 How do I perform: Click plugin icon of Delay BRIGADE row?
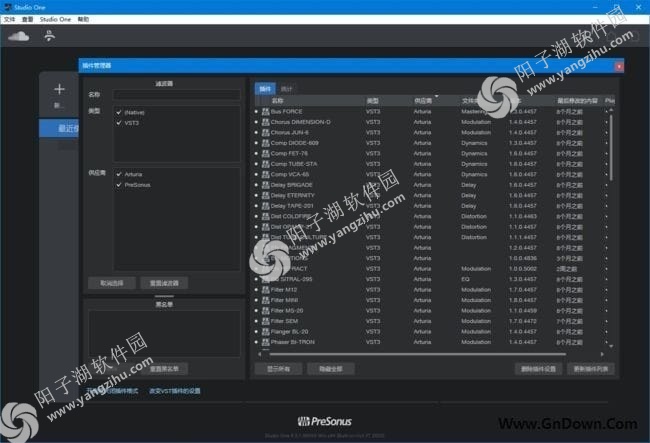pyautogui.click(x=266, y=185)
